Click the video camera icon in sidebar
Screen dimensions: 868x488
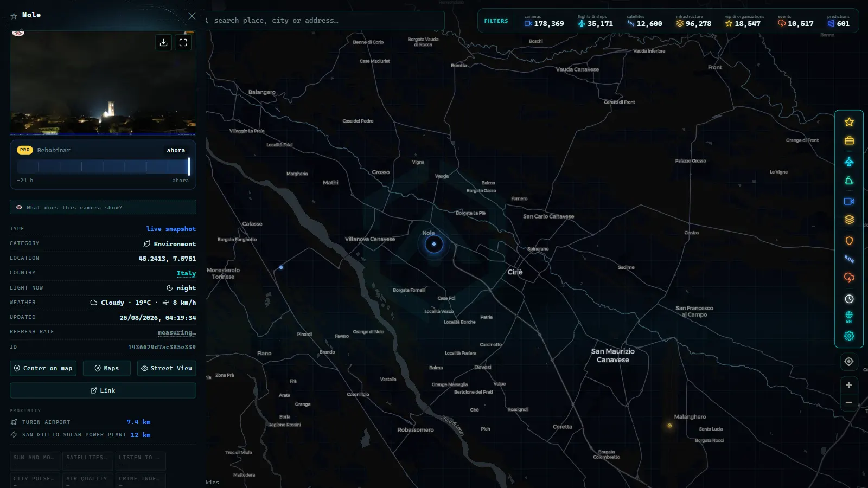849,201
